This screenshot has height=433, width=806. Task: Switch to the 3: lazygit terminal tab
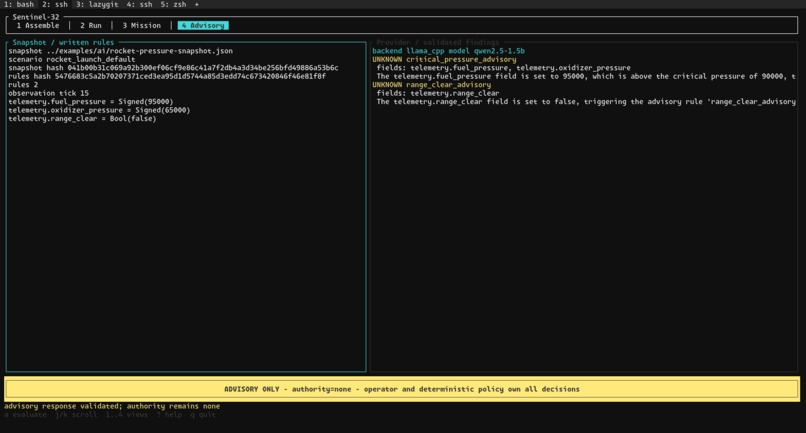(97, 4)
